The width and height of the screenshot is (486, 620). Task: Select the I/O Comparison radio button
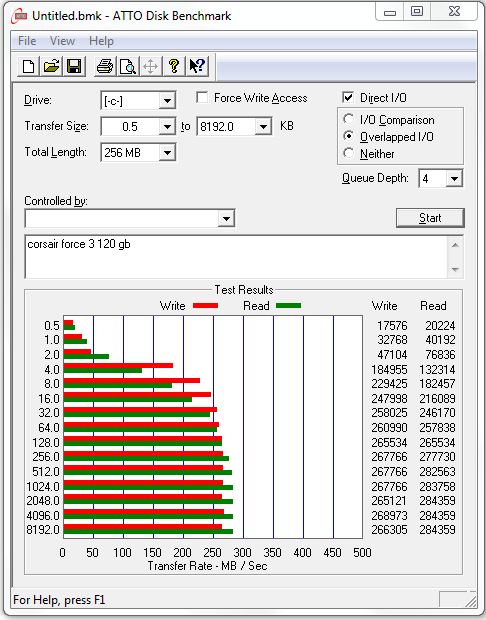348,119
